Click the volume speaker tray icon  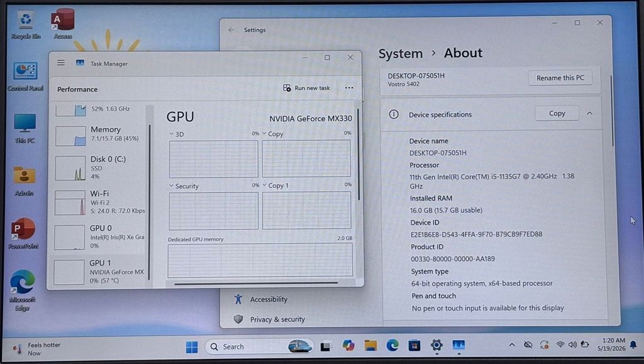pos(572,345)
